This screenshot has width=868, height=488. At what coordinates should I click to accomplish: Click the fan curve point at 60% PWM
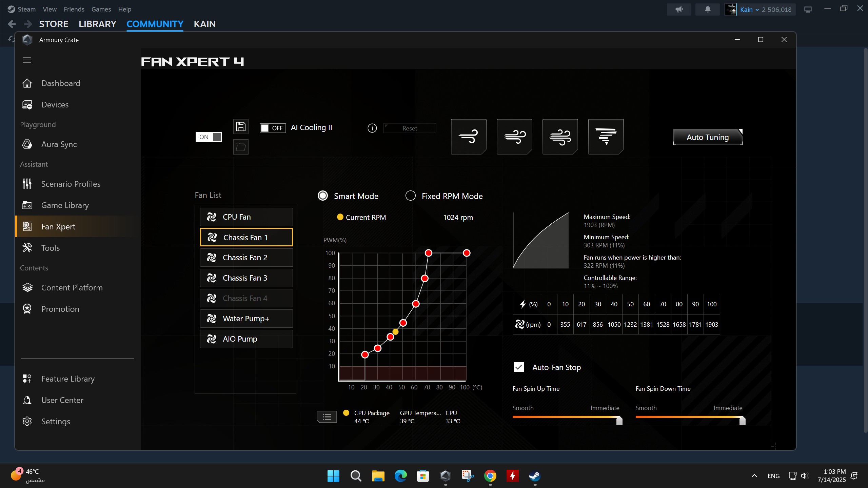(x=416, y=304)
